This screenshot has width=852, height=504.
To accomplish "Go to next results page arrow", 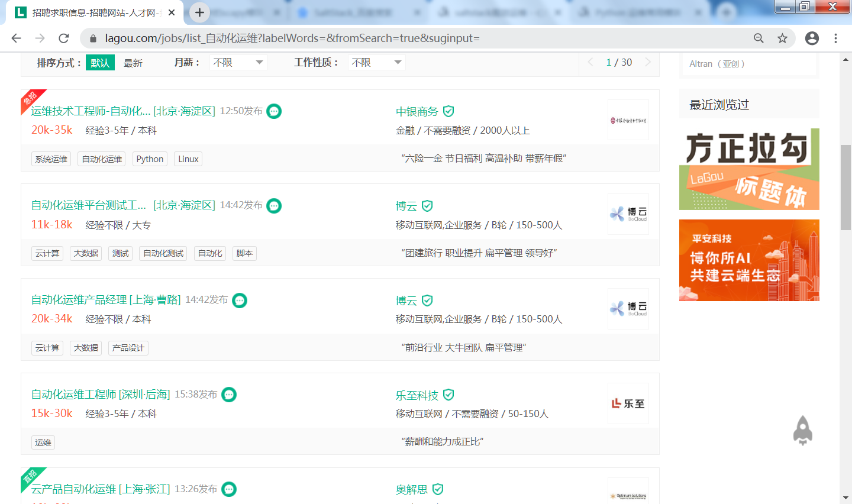I will click(x=648, y=62).
